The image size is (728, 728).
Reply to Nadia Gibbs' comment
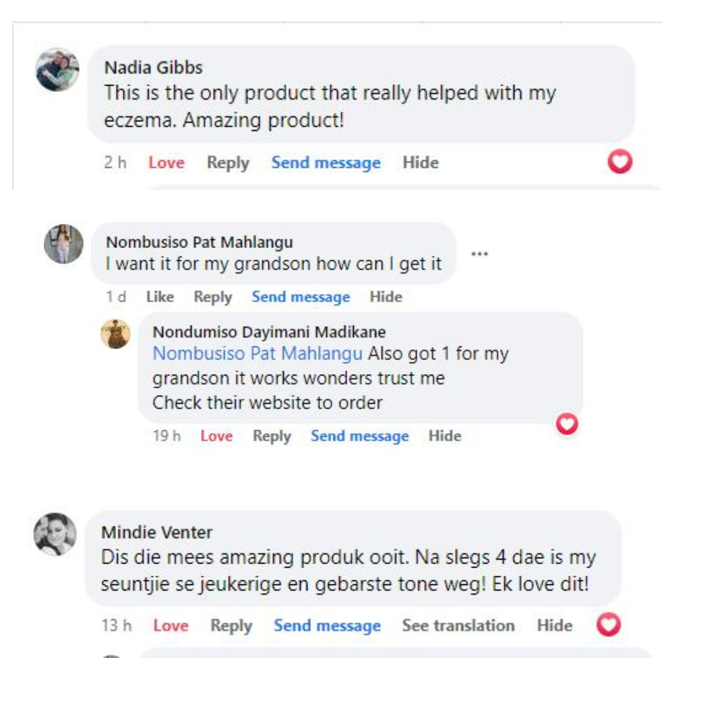228,162
